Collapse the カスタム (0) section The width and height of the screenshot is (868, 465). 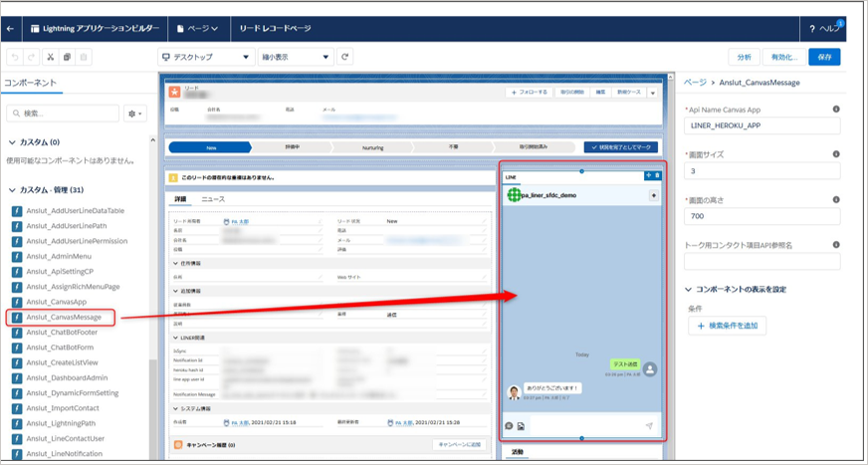pos(12,142)
